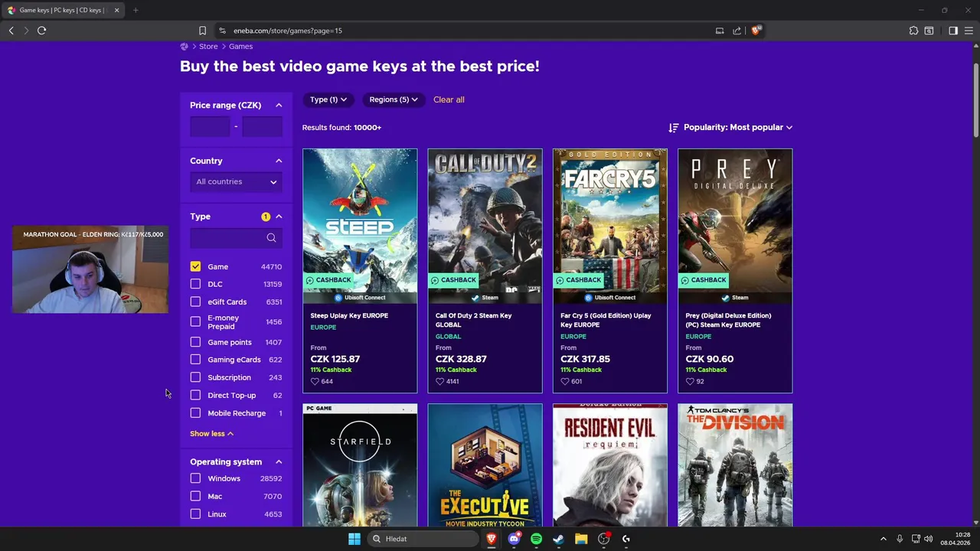Open OBS Studio from the taskbar
The image size is (980, 551).
tap(604, 539)
